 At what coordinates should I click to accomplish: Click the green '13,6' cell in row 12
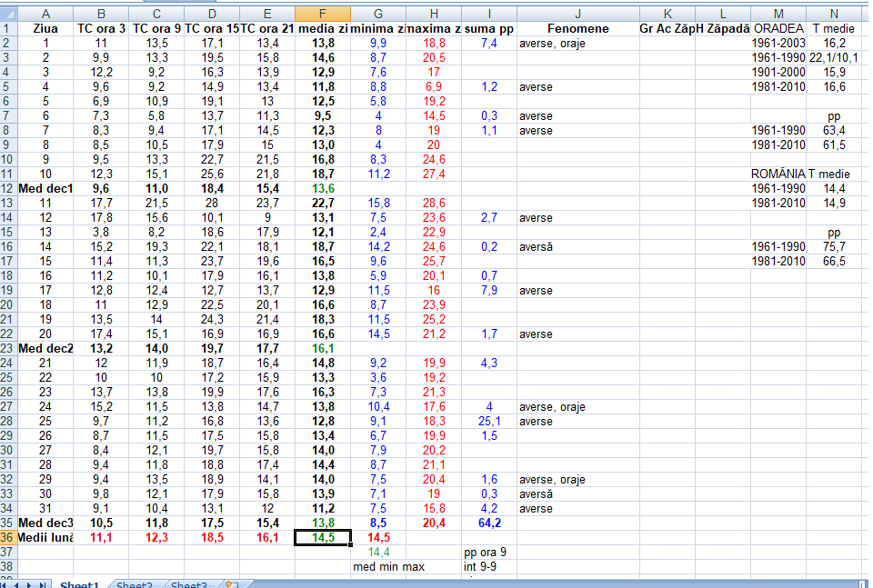[322, 189]
